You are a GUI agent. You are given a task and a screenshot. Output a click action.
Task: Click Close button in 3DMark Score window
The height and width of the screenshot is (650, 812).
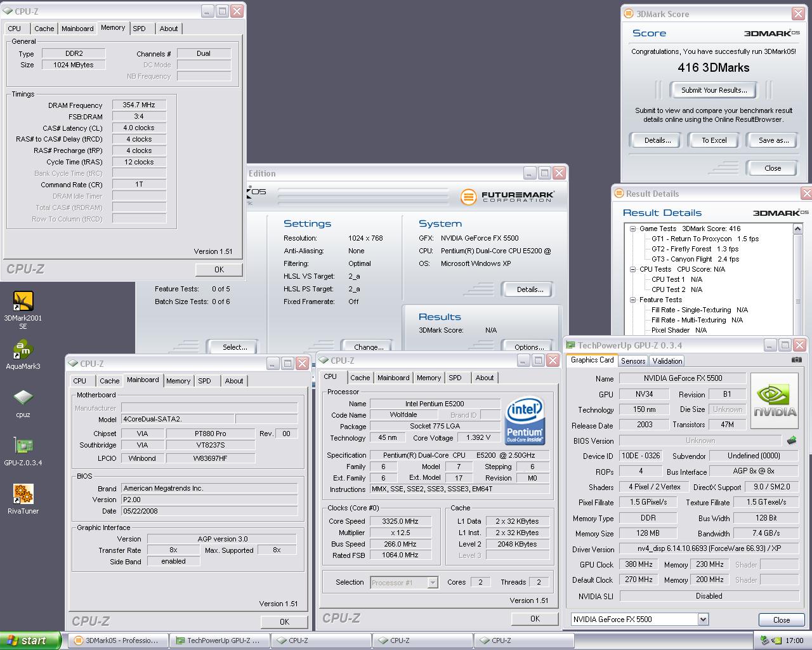773,168
